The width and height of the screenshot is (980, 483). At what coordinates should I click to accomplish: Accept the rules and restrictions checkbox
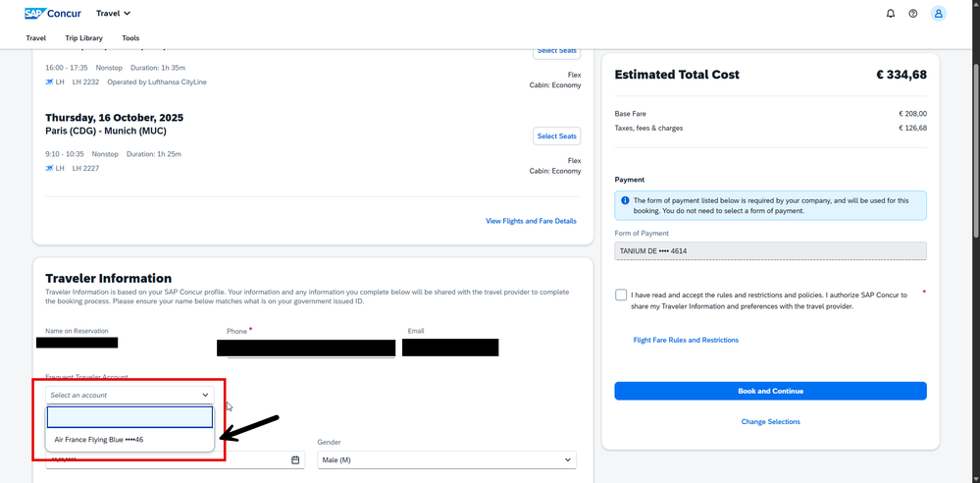tap(621, 295)
